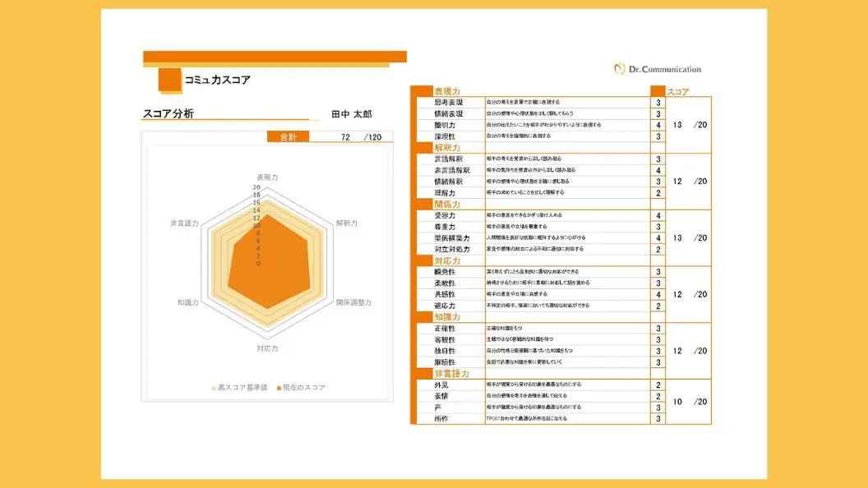Select the 知識力 section header in table
The width and height of the screenshot is (868, 488).
[446, 316]
